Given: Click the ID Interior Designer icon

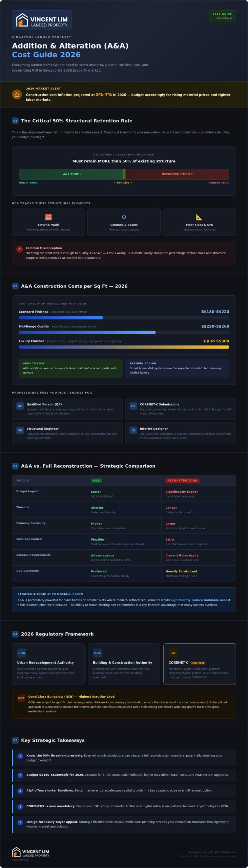Looking at the screenshot, I should click(x=133, y=430).
